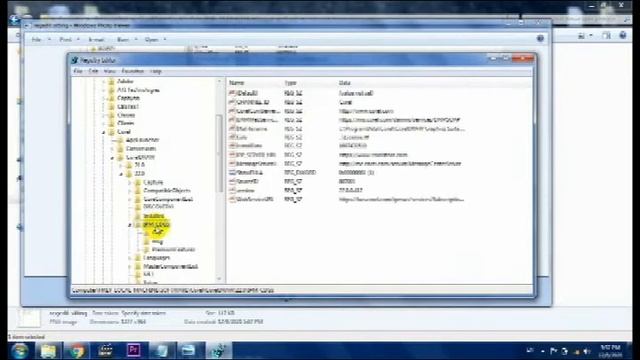640x360 pixels.
Task: Open the File menu in Windows Photo Viewer
Action: (x=37, y=40)
